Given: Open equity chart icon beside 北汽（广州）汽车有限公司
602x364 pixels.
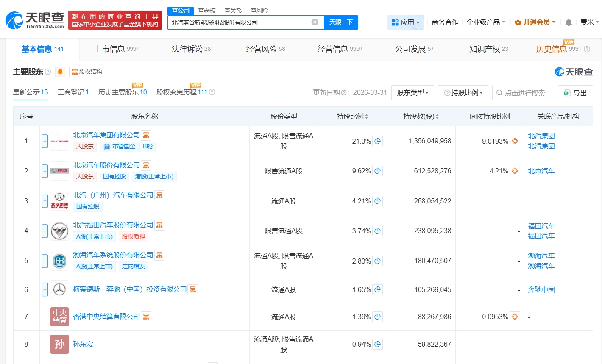Looking at the screenshot, I should (x=159, y=195).
